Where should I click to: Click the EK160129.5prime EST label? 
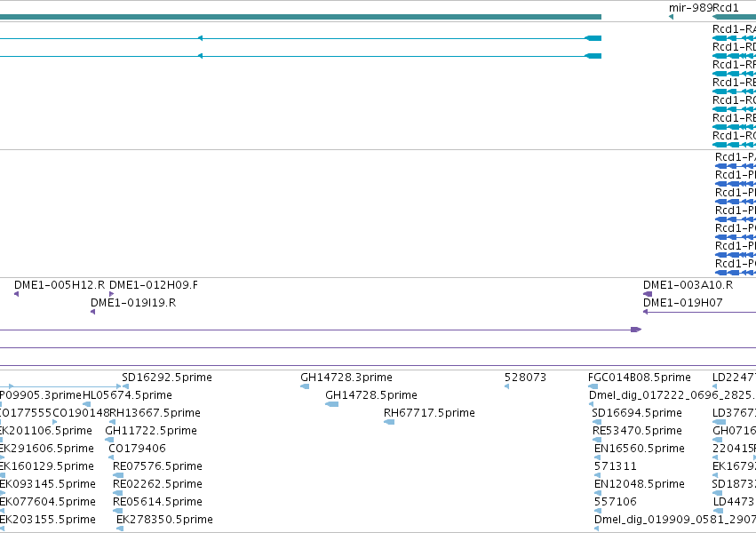coord(47,466)
